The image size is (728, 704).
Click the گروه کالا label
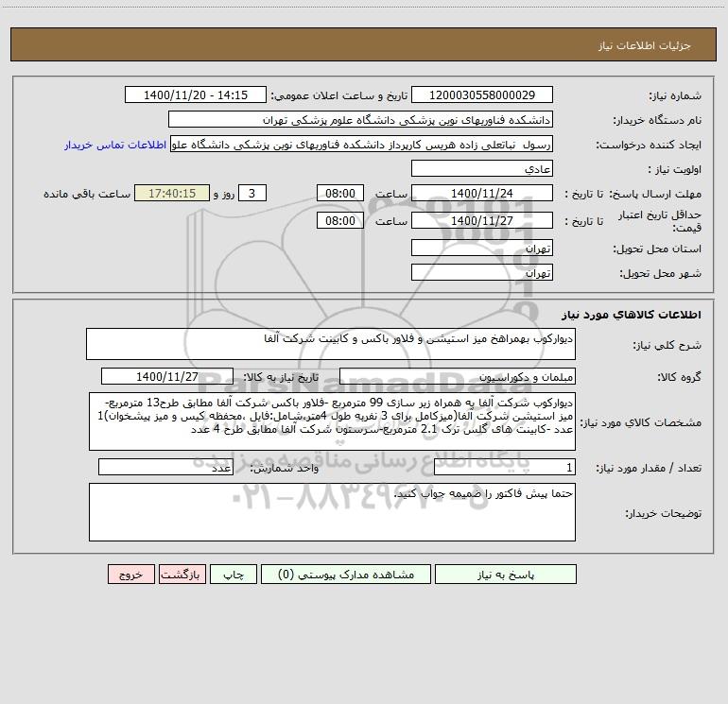click(679, 377)
